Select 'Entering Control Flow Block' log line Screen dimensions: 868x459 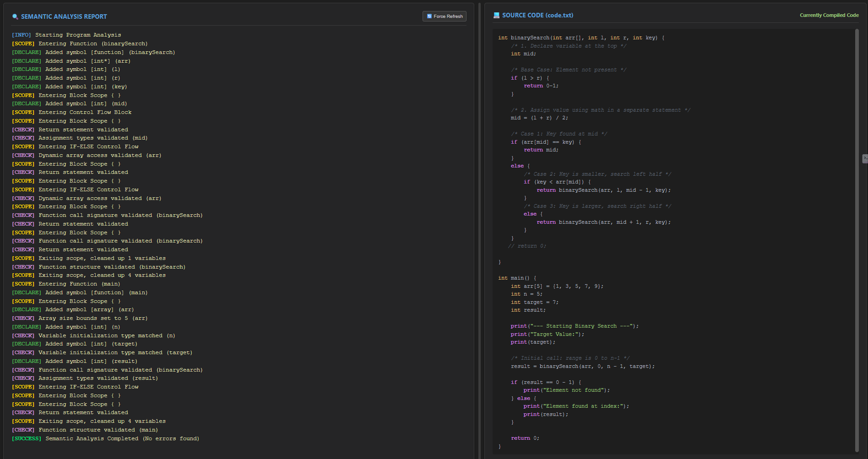[71, 112]
